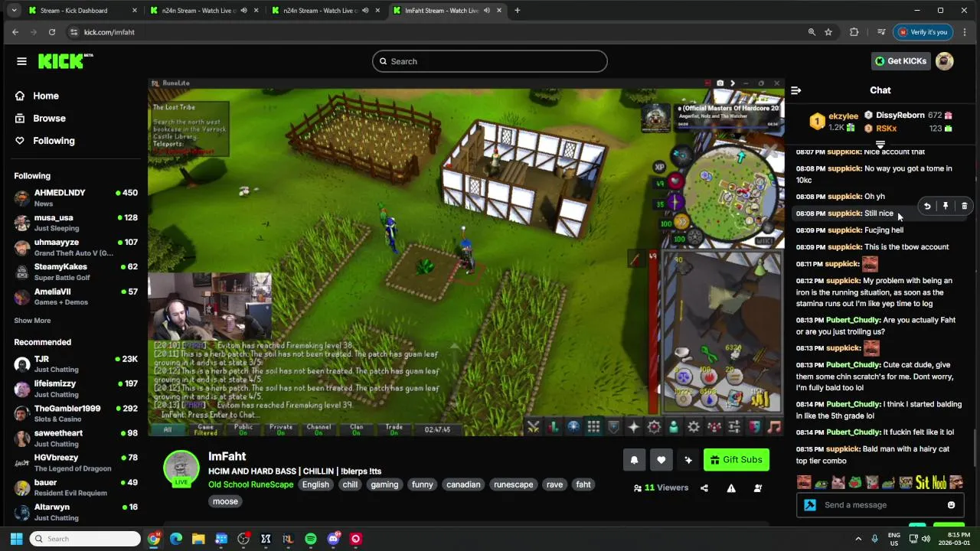Screen dimensions: 980x551
Task: Open the browser media control icon
Action: (x=881, y=32)
